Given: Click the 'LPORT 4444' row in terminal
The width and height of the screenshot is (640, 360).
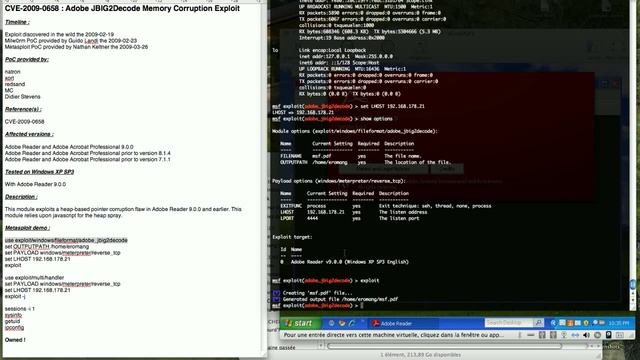Looking at the screenshot, I should tap(350, 218).
